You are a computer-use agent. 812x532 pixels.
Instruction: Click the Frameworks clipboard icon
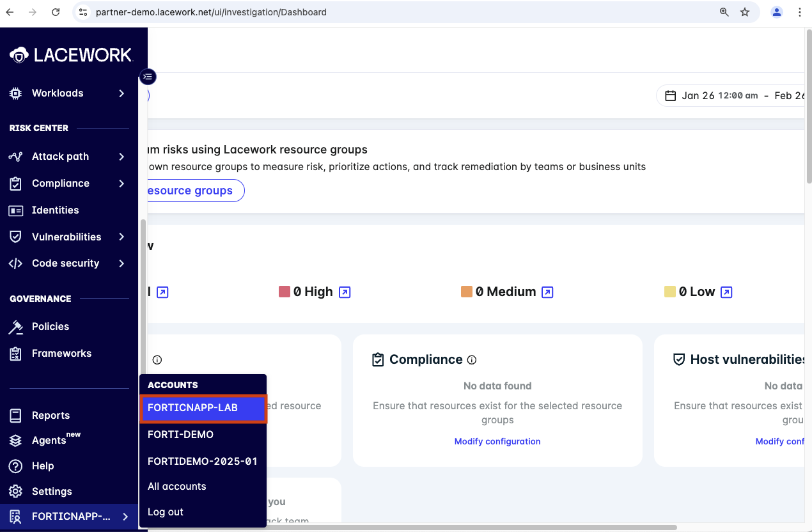click(15, 354)
